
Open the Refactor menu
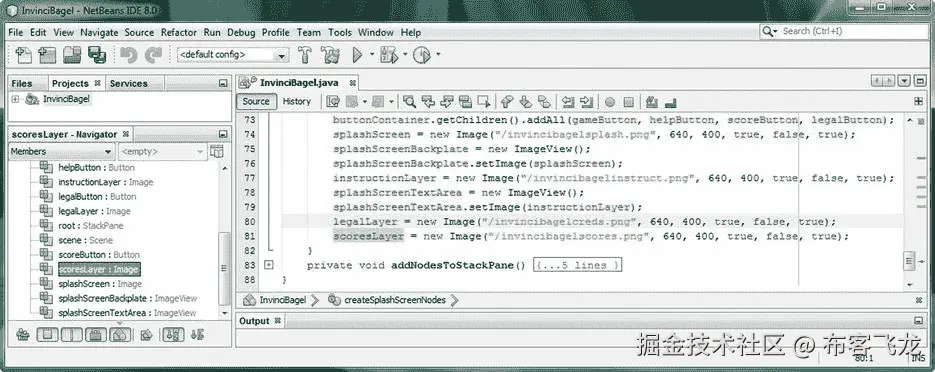[178, 32]
